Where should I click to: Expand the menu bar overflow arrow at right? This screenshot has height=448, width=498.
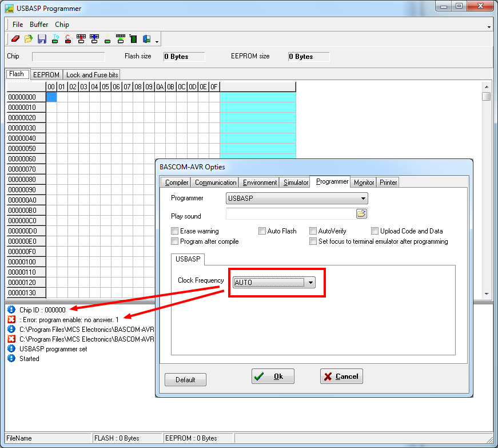tap(489, 27)
